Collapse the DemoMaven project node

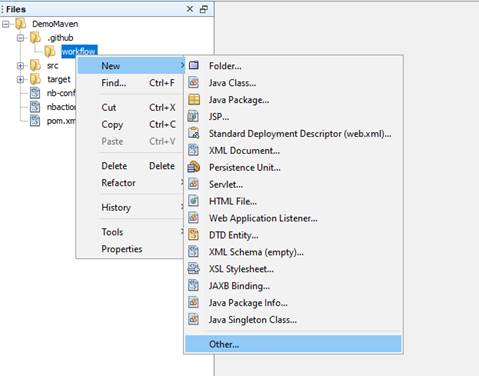point(6,24)
